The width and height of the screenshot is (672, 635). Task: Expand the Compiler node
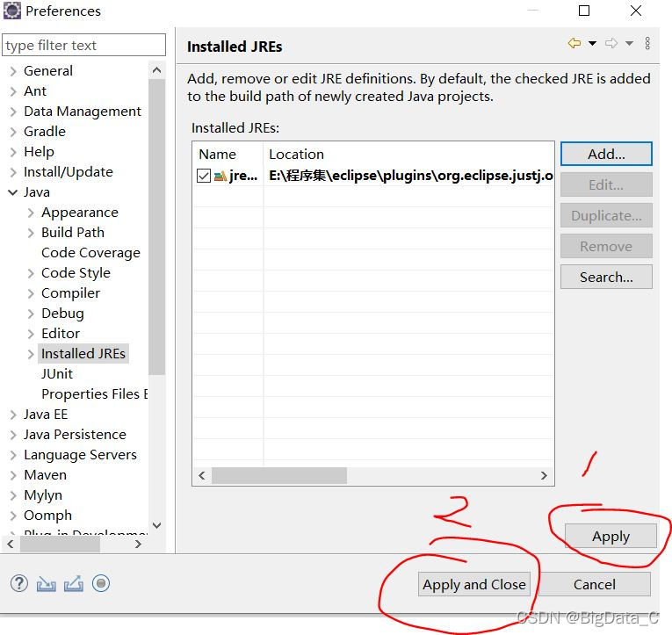31,293
